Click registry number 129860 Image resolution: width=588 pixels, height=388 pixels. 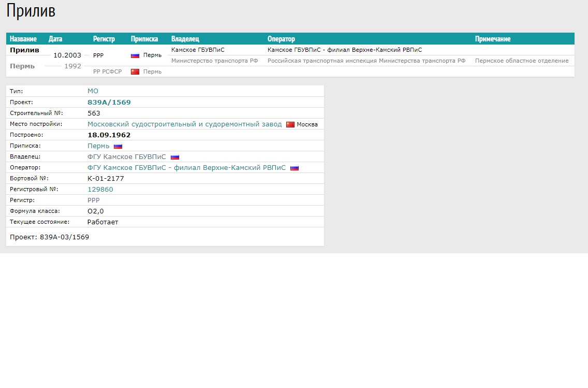pyautogui.click(x=100, y=190)
